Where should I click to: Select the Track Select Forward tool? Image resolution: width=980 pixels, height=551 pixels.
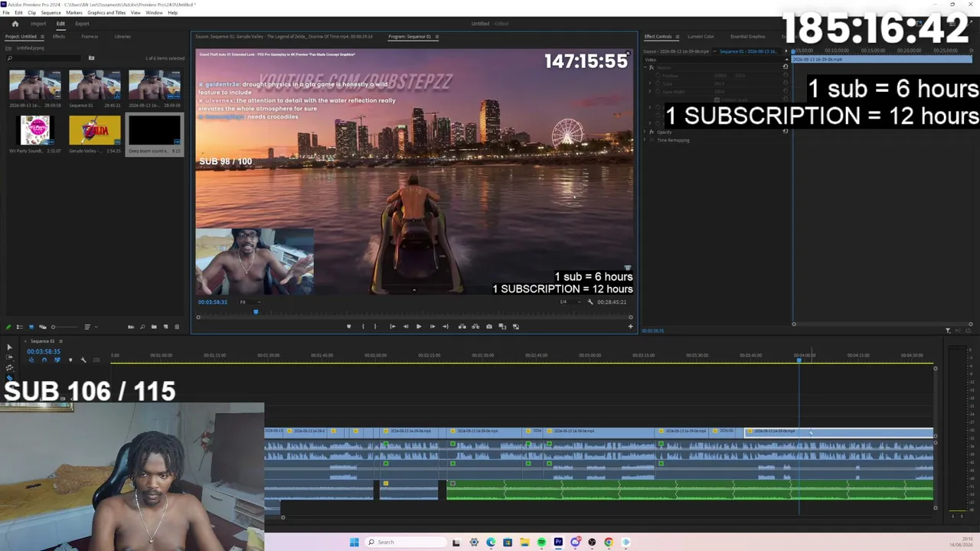[x=9, y=357]
